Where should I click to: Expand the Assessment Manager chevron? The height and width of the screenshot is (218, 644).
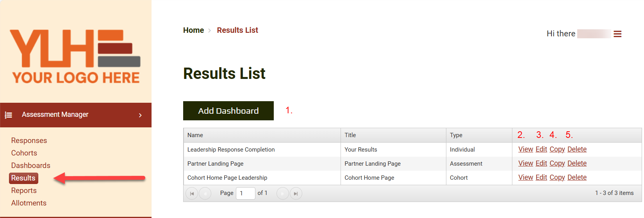point(140,115)
